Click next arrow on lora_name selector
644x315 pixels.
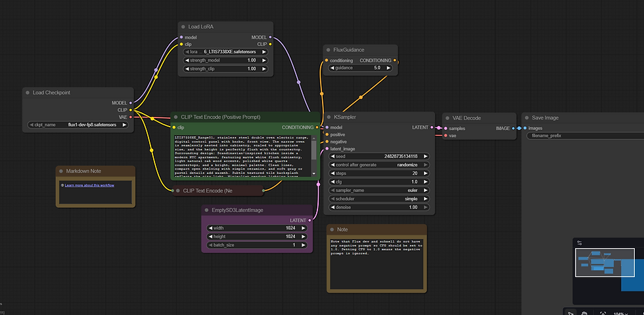[x=264, y=52]
